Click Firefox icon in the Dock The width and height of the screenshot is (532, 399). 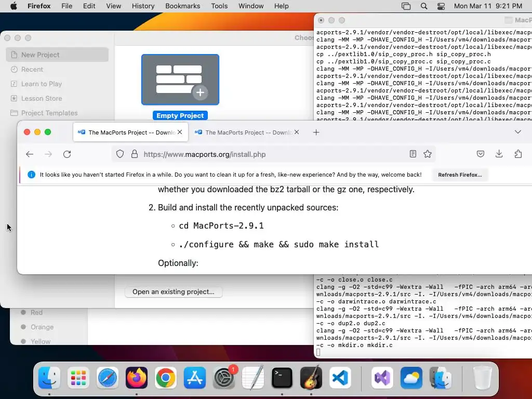point(137,378)
